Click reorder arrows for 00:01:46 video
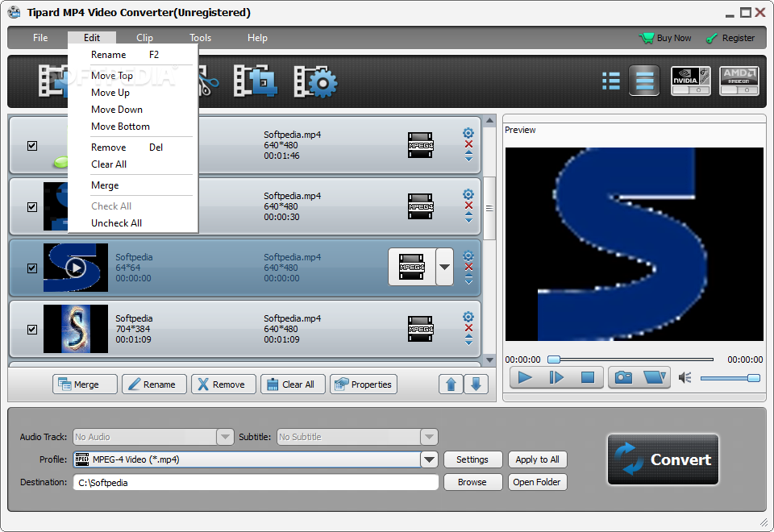 point(468,156)
